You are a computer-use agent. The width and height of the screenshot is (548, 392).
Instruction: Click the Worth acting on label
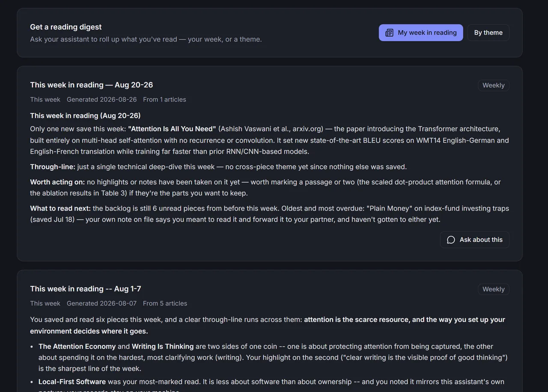[57, 182]
